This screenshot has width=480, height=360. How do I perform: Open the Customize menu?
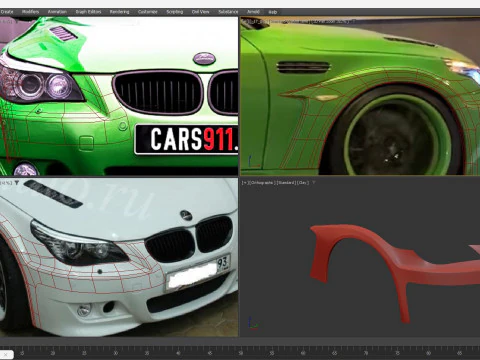tap(148, 12)
